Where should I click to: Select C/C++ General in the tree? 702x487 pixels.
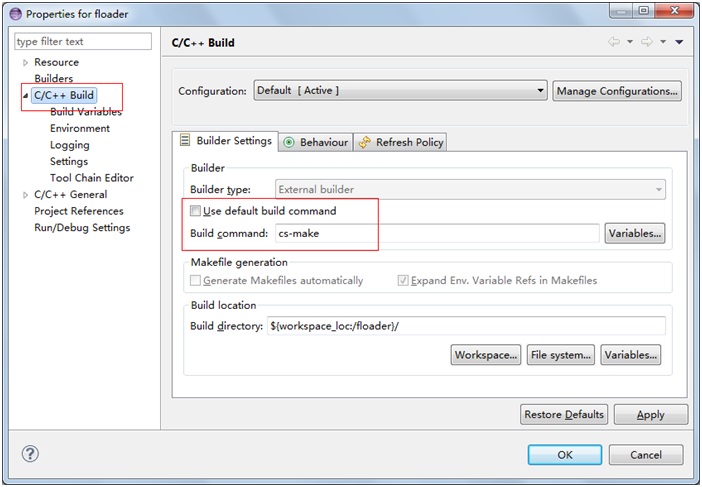click(x=71, y=195)
